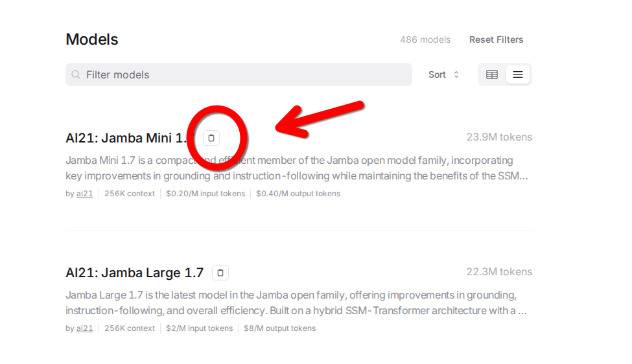Focus the Filter models search field
The image size is (632, 364).
pyautogui.click(x=239, y=74)
